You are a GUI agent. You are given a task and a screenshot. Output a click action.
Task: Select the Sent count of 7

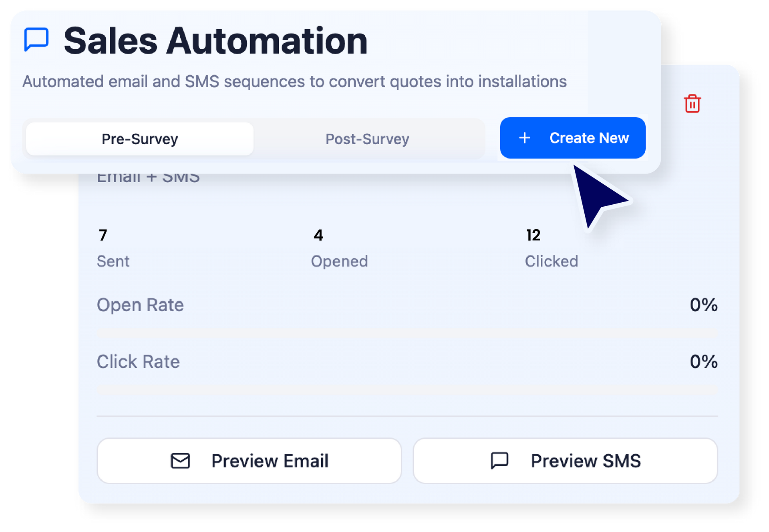[x=103, y=235]
